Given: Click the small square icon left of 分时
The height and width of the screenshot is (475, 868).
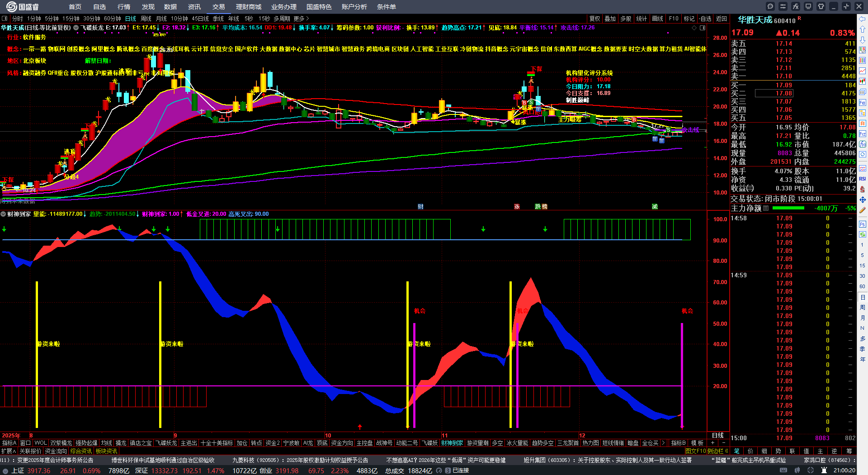Looking at the screenshot, I should [x=5, y=19].
